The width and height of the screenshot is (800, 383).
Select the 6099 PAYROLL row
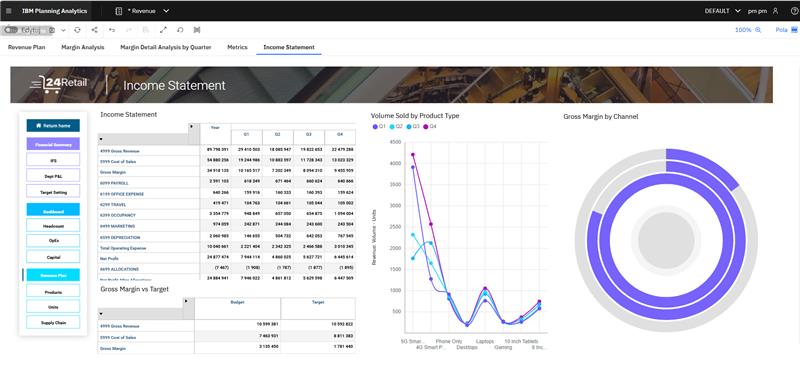pos(227,182)
